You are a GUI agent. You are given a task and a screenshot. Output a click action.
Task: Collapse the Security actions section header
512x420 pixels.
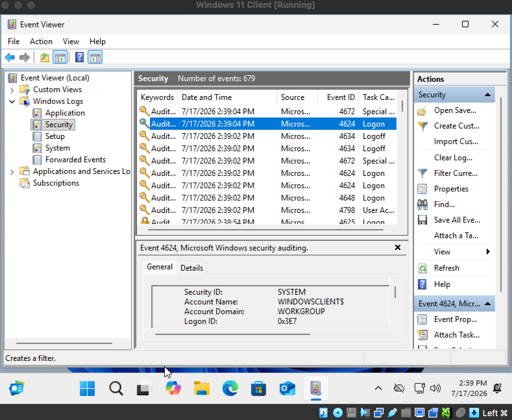(x=487, y=95)
